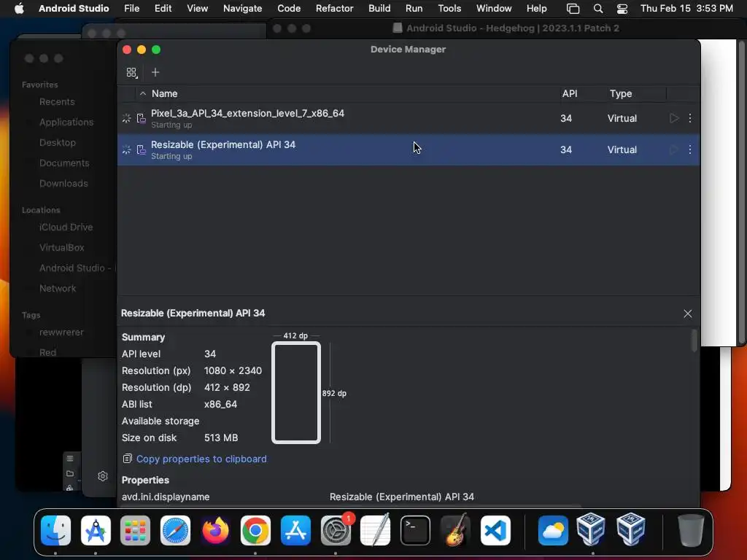Copy properties to clipboard

(x=201, y=459)
